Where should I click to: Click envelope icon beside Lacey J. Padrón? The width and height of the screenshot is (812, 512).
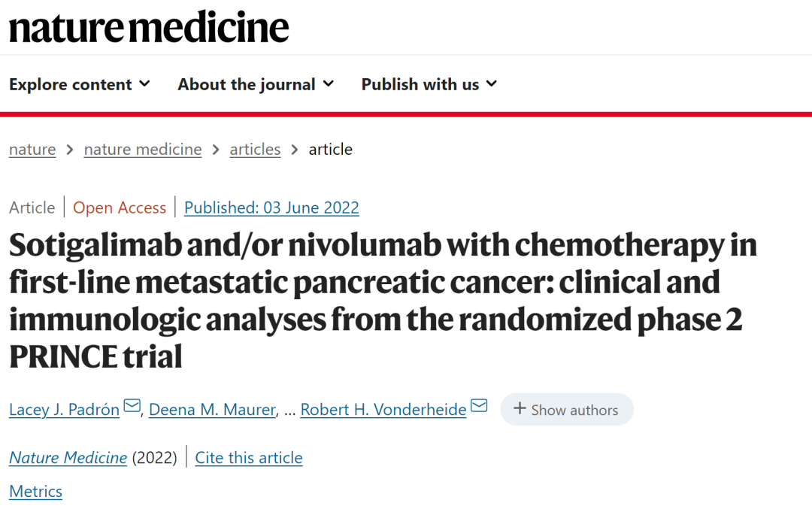[x=132, y=407]
